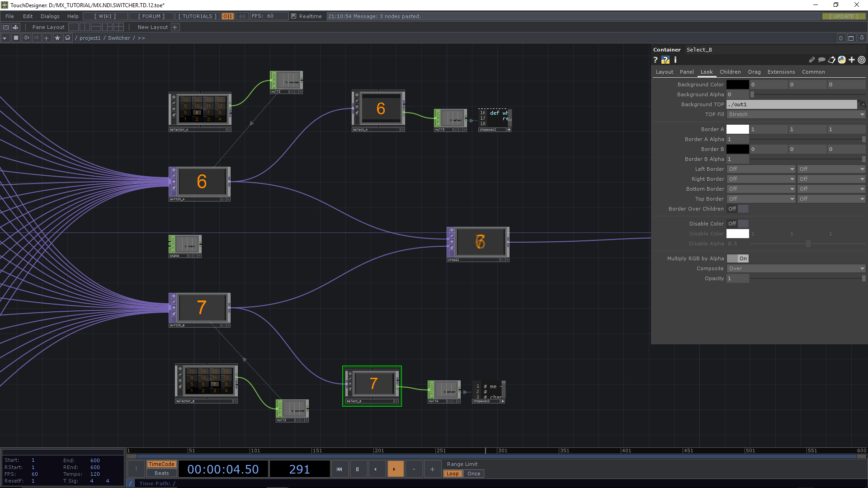The image size is (868, 488).
Task: Open operator comment speech bubble icon
Action: point(822,60)
